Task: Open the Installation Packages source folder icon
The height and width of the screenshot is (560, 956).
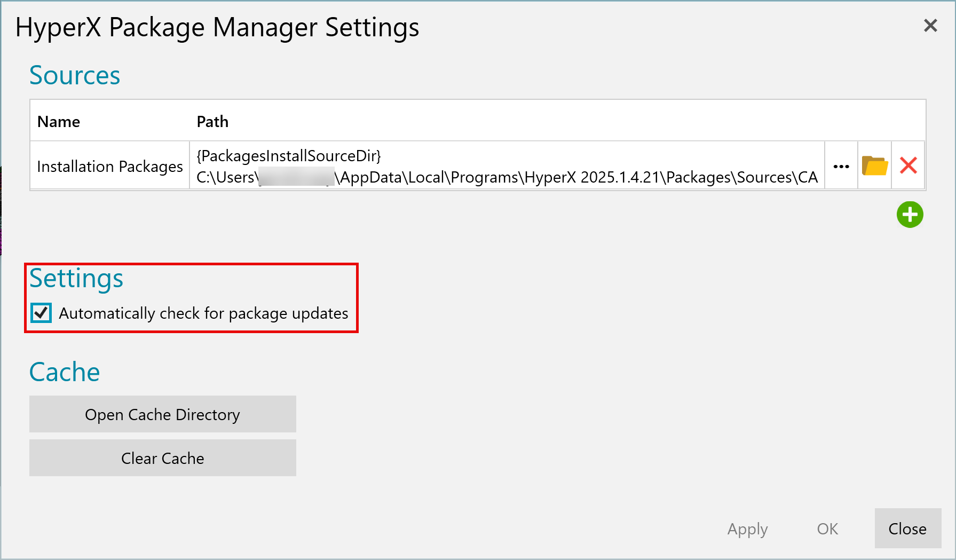Action: (874, 165)
